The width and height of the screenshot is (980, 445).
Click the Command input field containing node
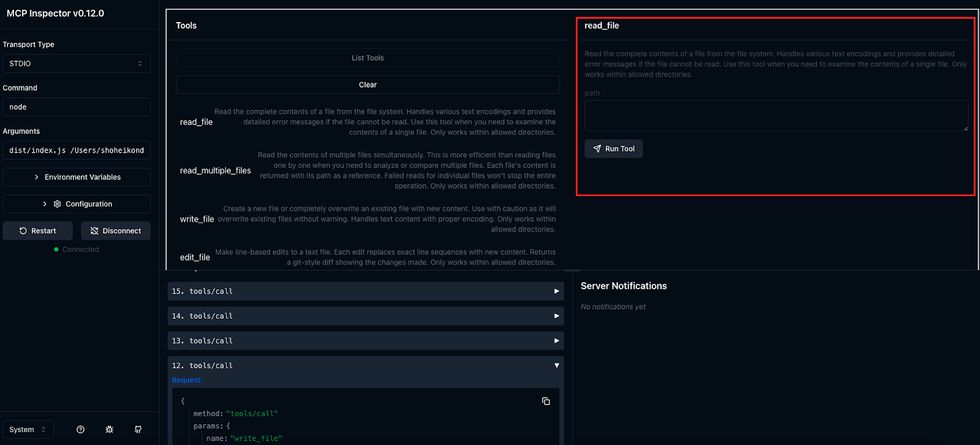tap(77, 107)
